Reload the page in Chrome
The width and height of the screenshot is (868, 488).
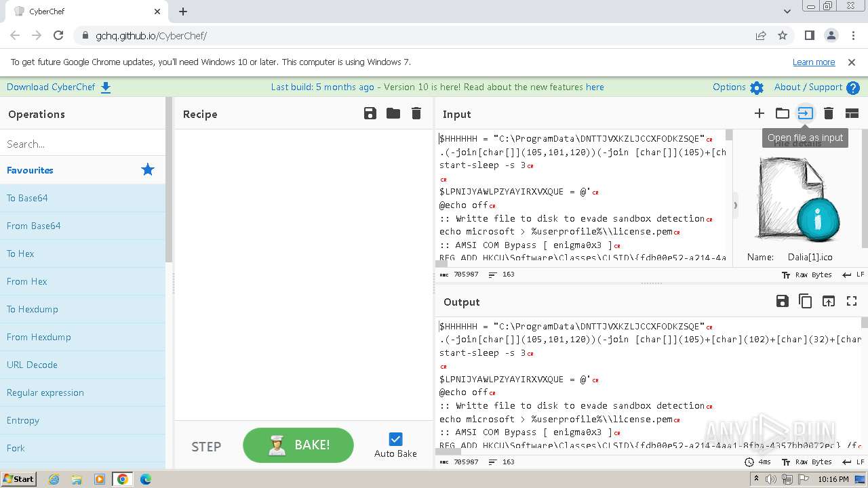pos(58,35)
